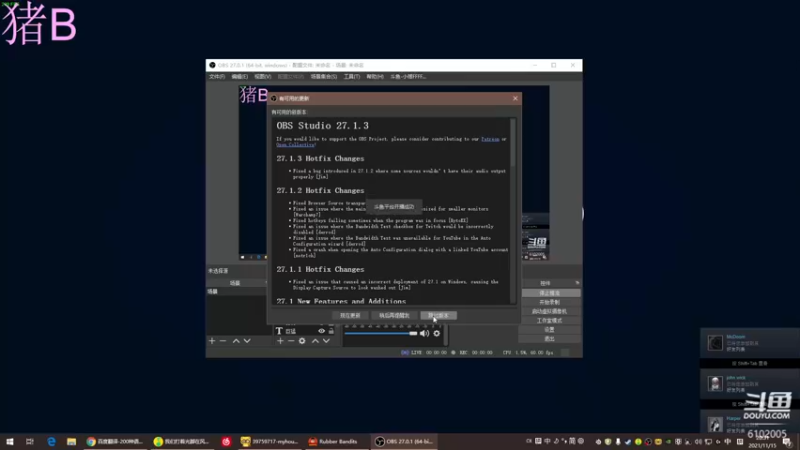Close the update available dialog

[x=515, y=98]
